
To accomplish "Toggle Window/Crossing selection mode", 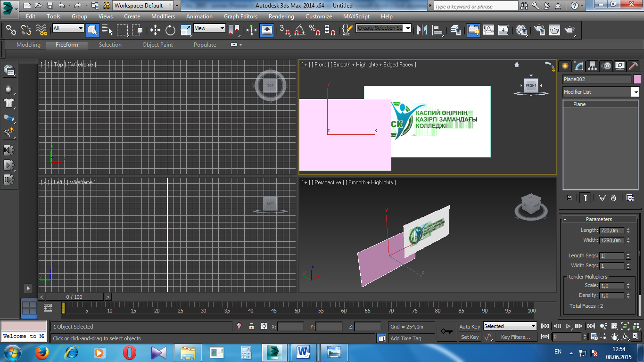I will tap(137, 30).
